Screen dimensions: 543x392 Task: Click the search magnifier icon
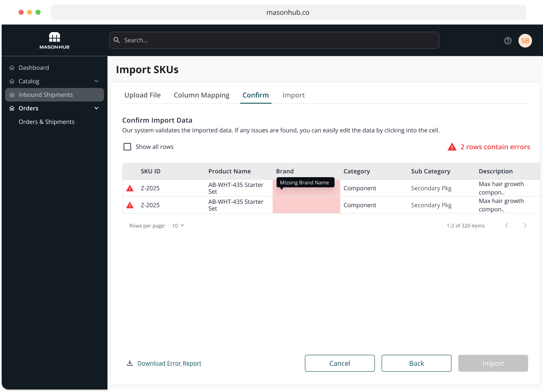117,40
